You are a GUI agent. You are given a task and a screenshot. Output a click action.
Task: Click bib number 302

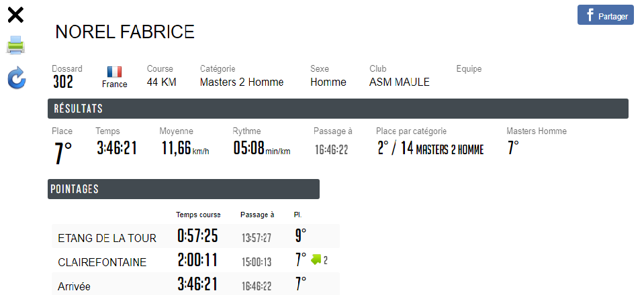click(x=62, y=82)
